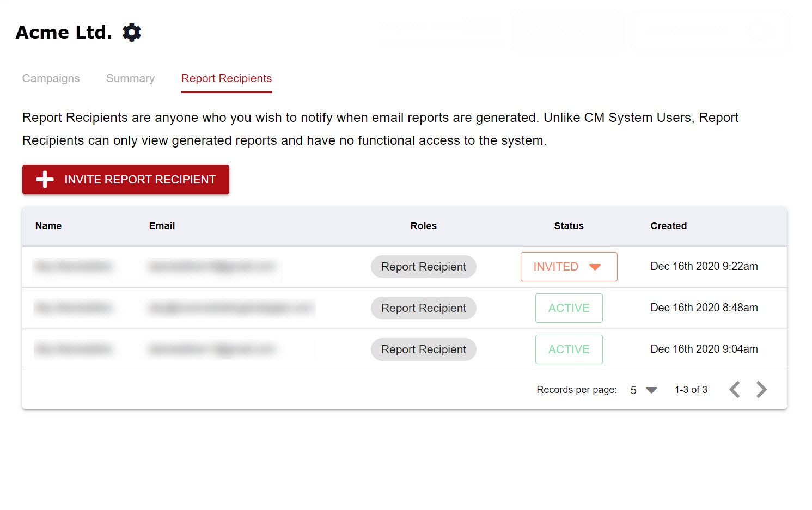
Task: Switch to the Campaigns tab
Action: tap(51, 78)
